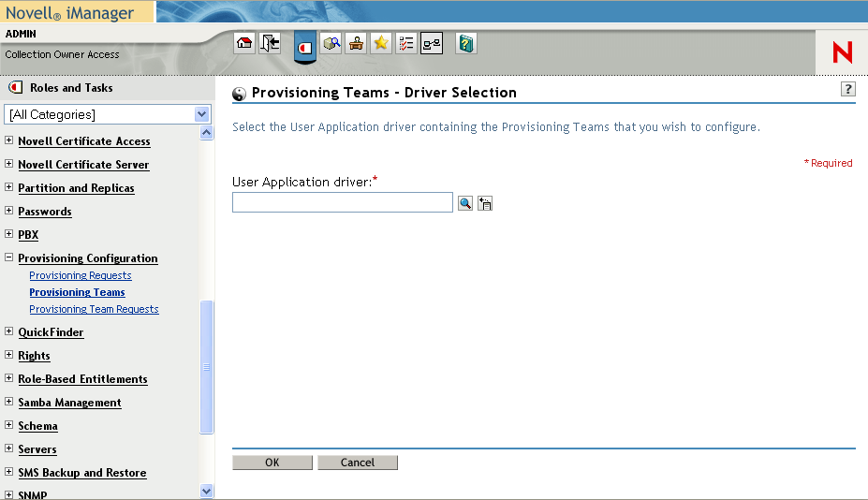Viewport: 868px width, 500px height.
Task: Click the Roles and Tasks header icon
Action: [16, 87]
